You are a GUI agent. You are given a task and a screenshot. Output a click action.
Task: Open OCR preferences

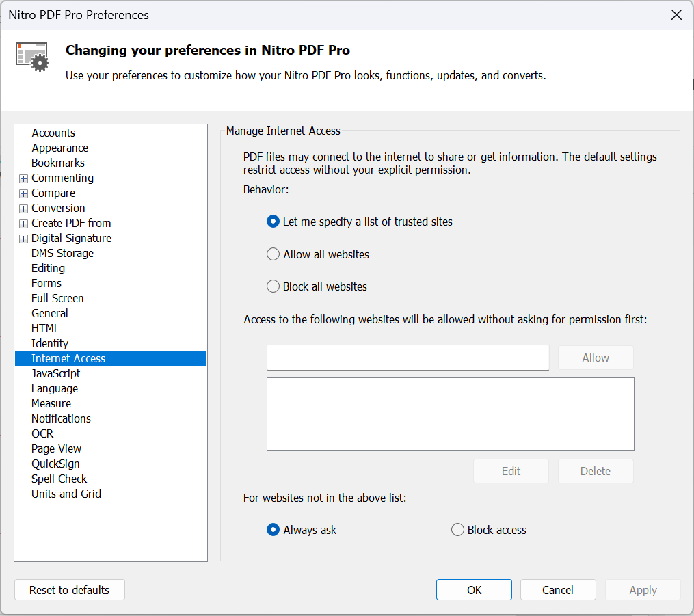pos(42,433)
